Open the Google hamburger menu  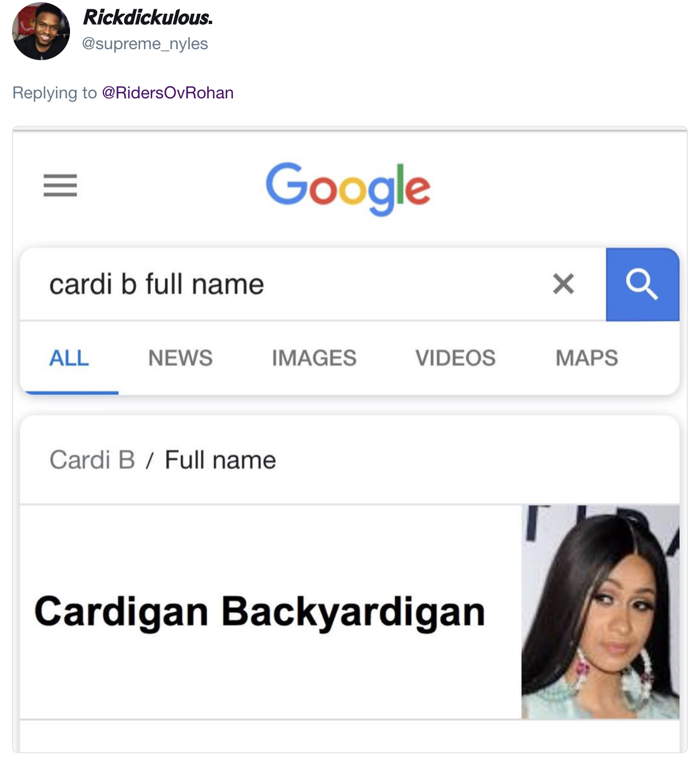[60, 185]
